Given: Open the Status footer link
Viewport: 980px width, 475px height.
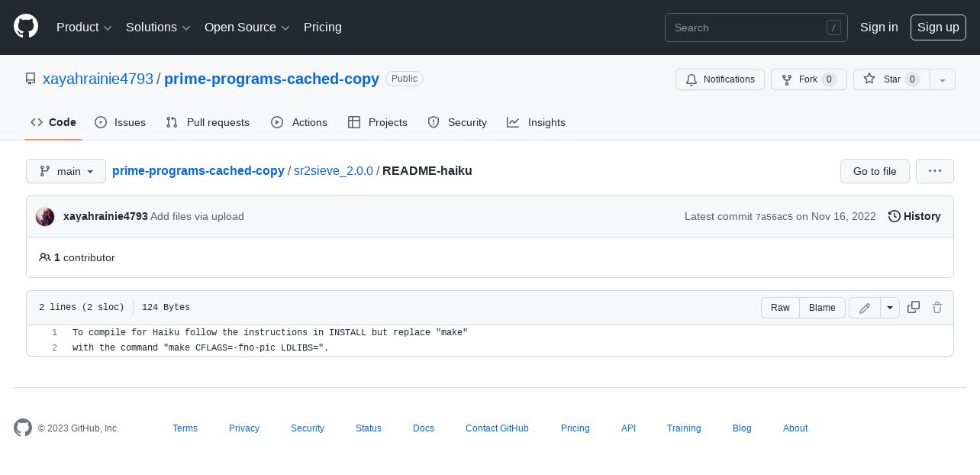Looking at the screenshot, I should click(369, 428).
